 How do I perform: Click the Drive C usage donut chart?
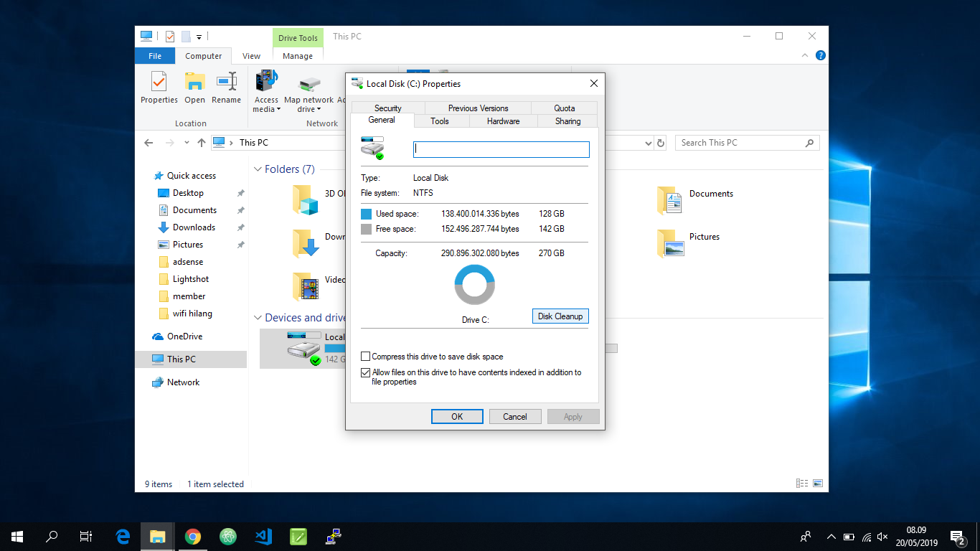475,285
